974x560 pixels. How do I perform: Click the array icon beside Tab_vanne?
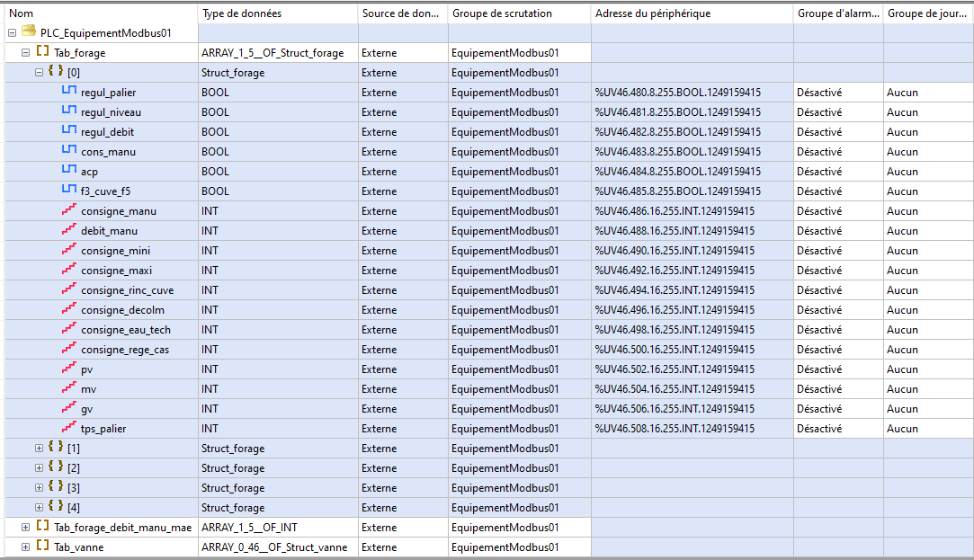[x=42, y=547]
